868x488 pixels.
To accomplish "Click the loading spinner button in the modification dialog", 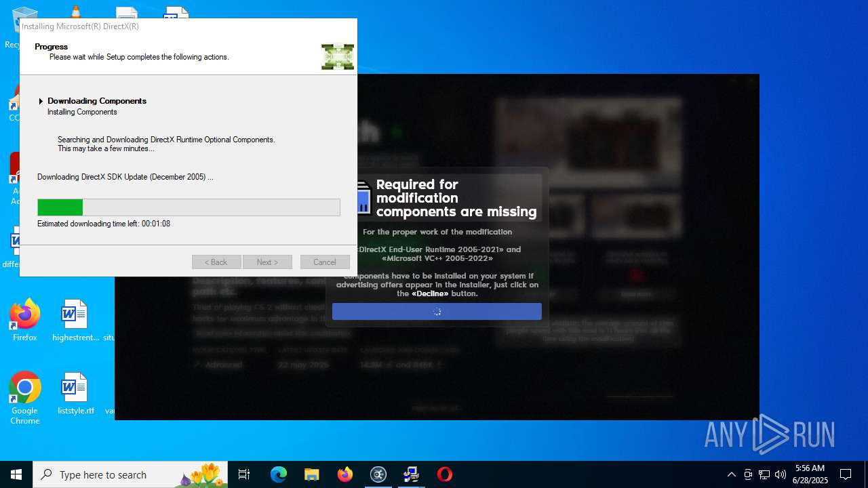I will [437, 312].
